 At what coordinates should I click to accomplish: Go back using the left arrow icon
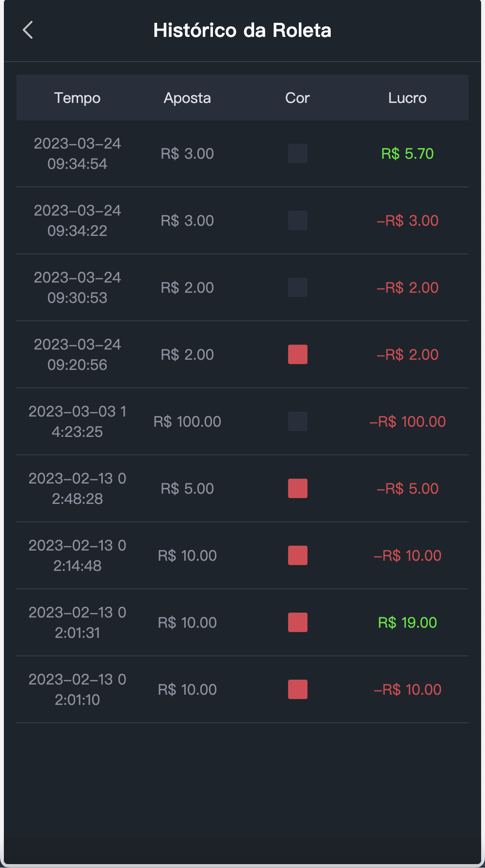tap(28, 30)
